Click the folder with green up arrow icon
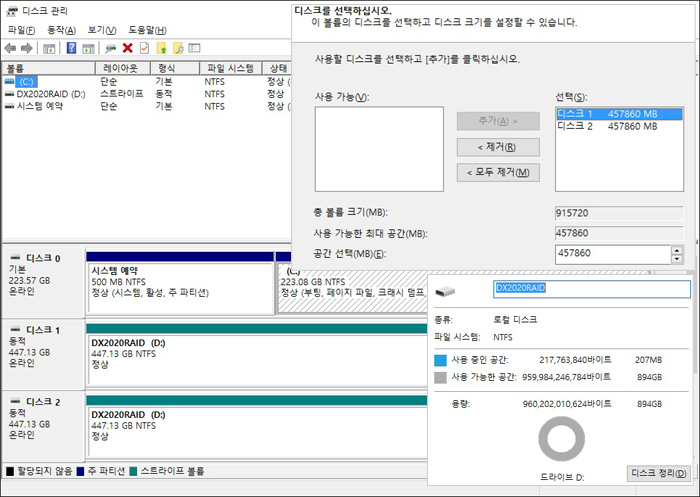Image resolution: width=700 pixels, height=497 pixels. pyautogui.click(x=162, y=48)
